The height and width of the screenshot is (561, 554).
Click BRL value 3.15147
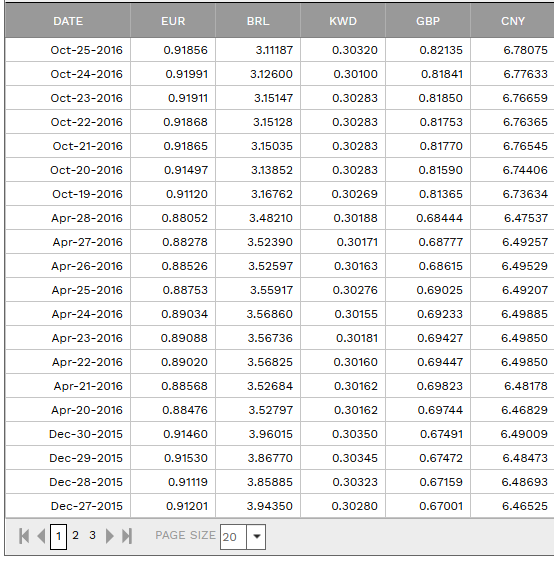point(273,98)
